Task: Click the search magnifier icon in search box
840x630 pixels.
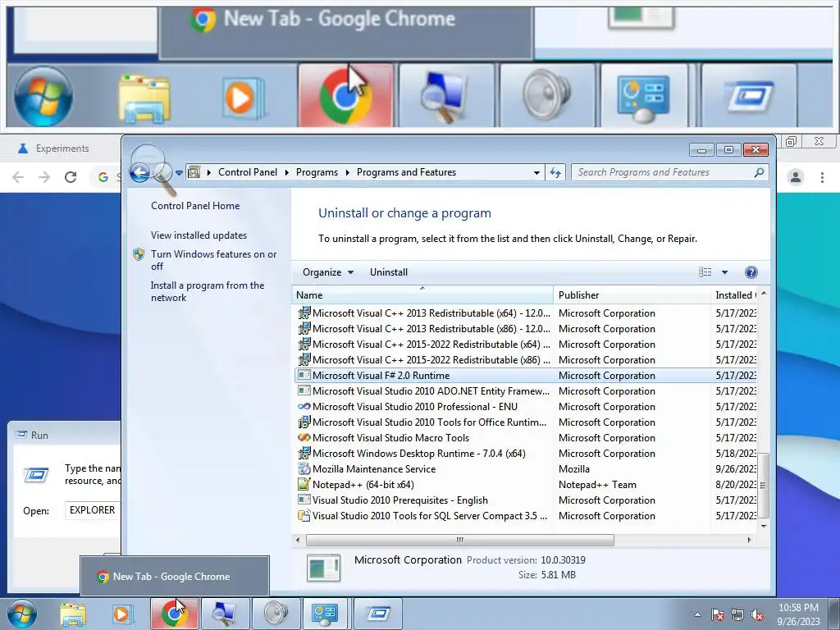Action: click(x=759, y=172)
